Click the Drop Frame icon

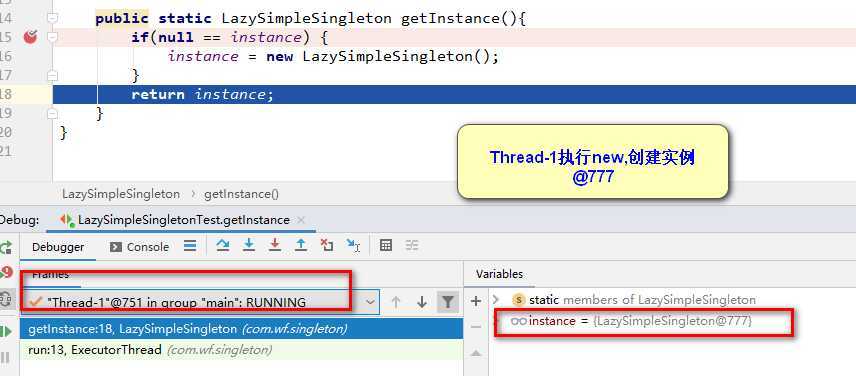[x=327, y=246]
